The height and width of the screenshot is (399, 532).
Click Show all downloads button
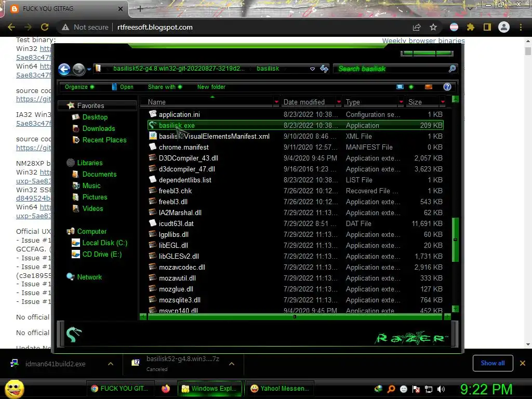493,363
